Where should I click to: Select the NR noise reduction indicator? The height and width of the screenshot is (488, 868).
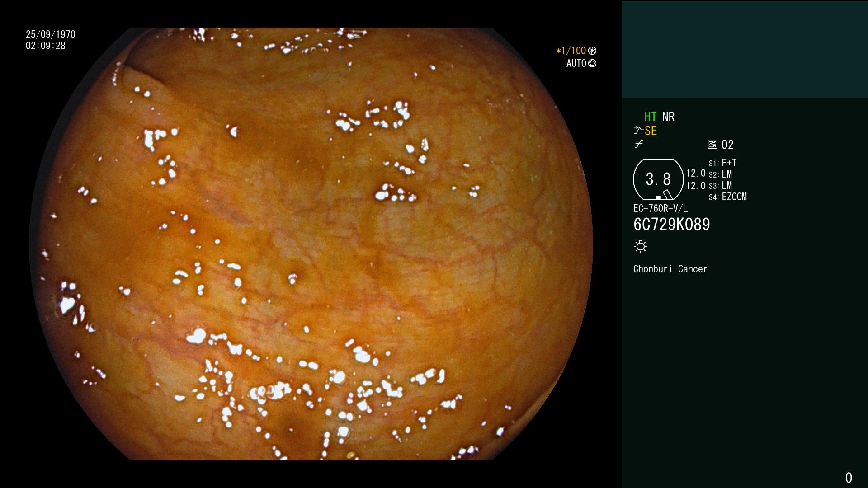668,117
